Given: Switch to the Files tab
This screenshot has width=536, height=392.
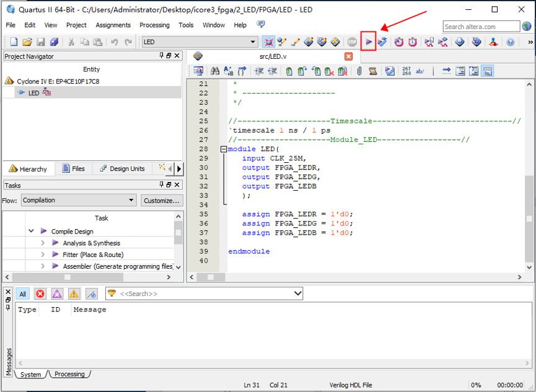Looking at the screenshot, I should pos(72,168).
